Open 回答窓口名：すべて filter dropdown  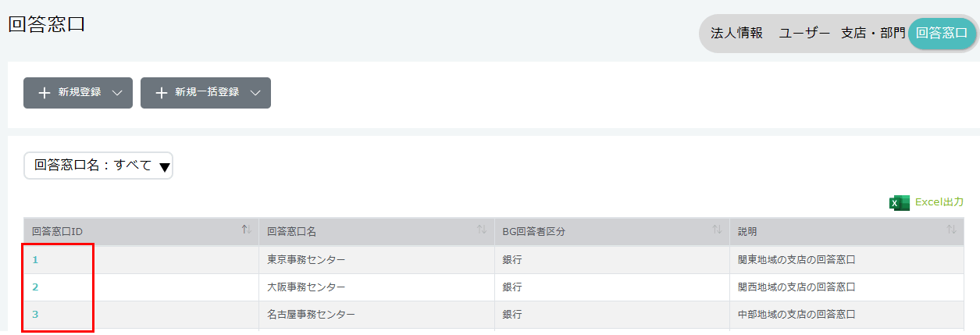pyautogui.click(x=98, y=166)
